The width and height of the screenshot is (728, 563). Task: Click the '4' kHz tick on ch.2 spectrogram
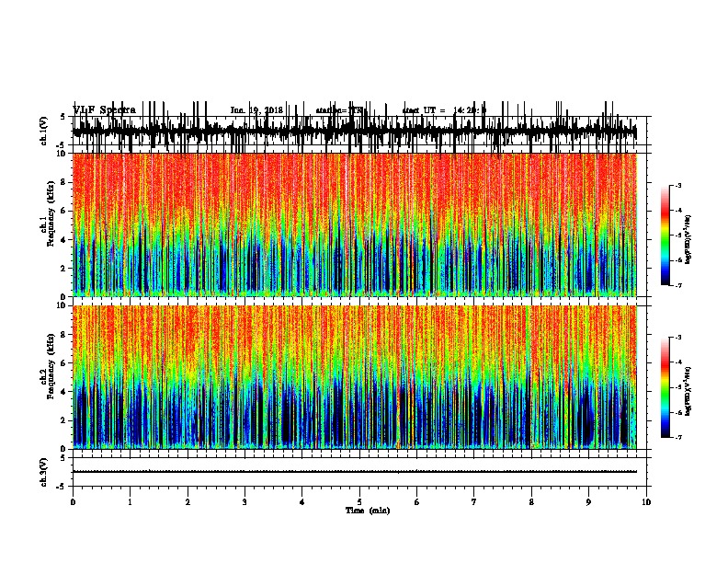(x=64, y=392)
